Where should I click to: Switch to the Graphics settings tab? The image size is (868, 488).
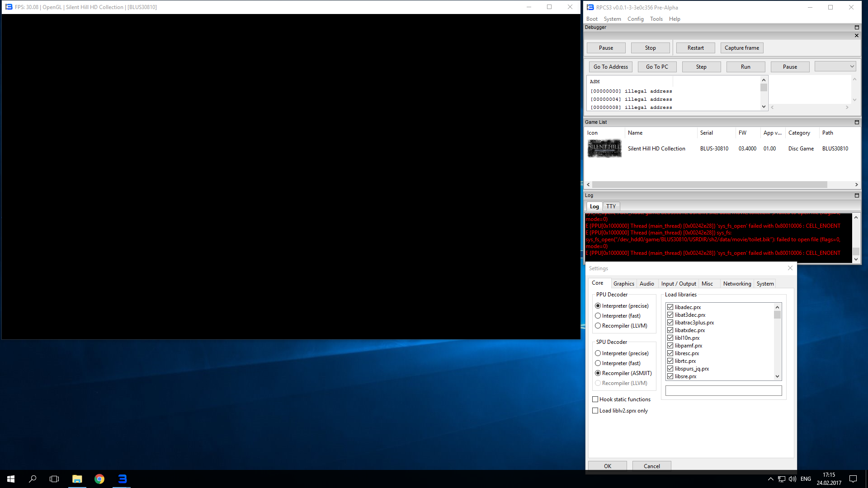coord(623,284)
